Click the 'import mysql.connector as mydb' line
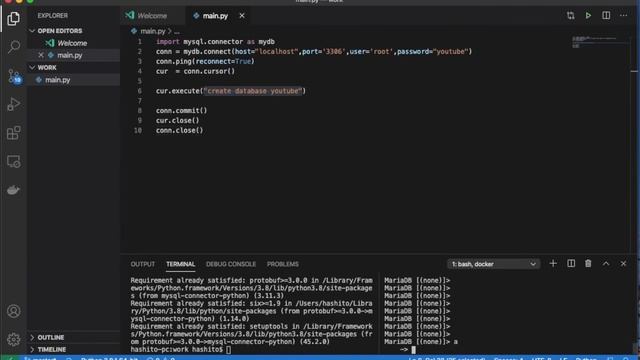This screenshot has height=360, width=640. (x=215, y=42)
